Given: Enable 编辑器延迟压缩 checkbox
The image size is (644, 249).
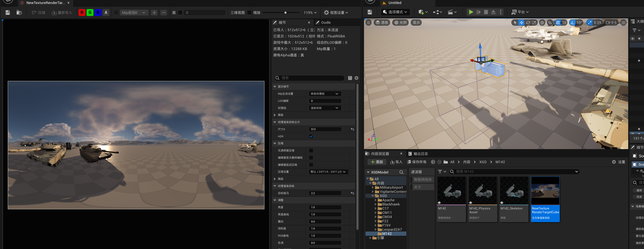Looking at the screenshot, I should point(311,165).
